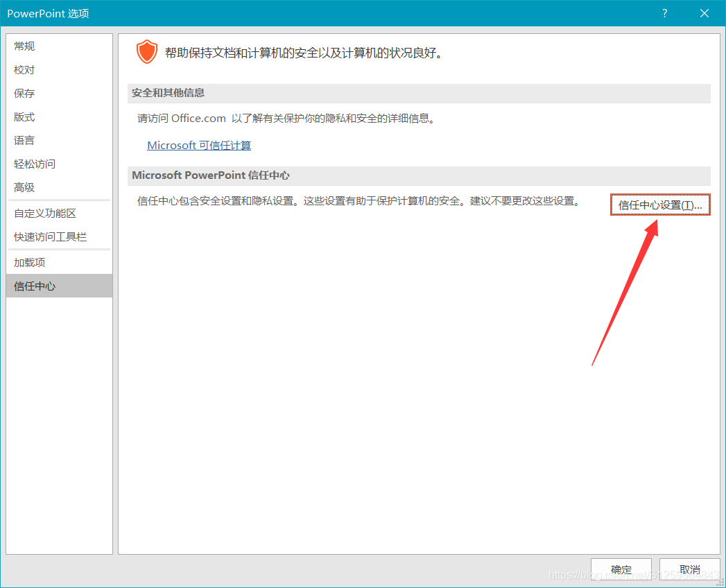Open the 版式 category
This screenshot has height=588, width=726.
59,116
